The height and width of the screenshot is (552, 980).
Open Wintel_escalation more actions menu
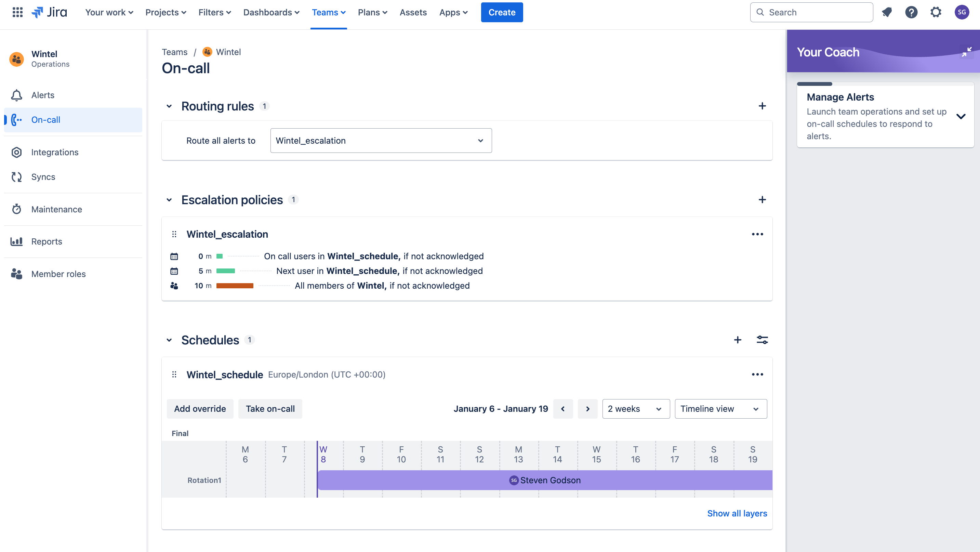click(x=757, y=234)
